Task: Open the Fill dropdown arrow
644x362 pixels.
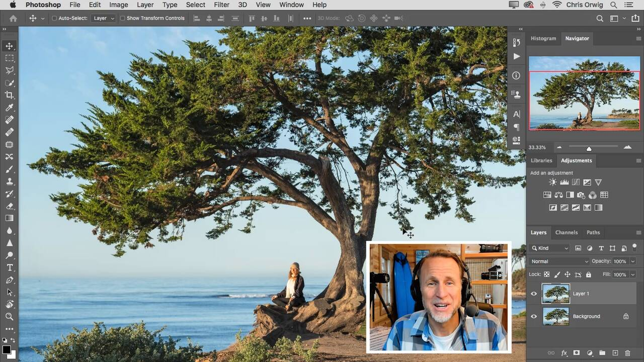Action: (x=633, y=275)
